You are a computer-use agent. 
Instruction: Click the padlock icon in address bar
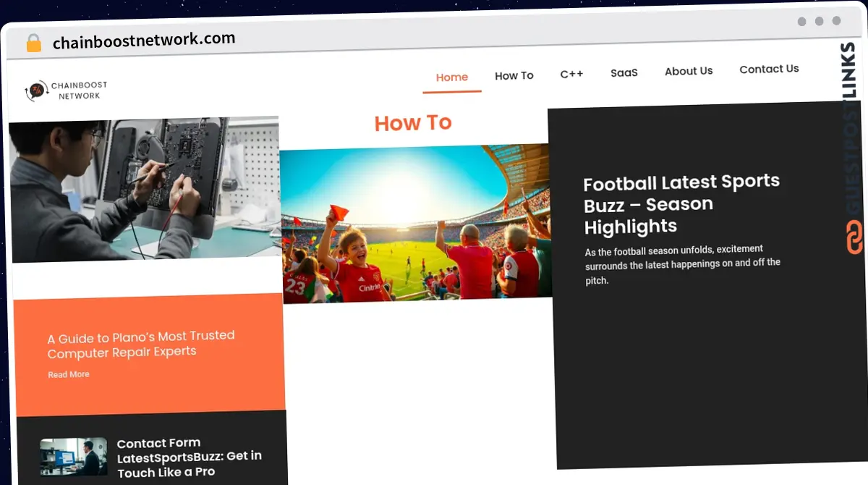pos(34,43)
